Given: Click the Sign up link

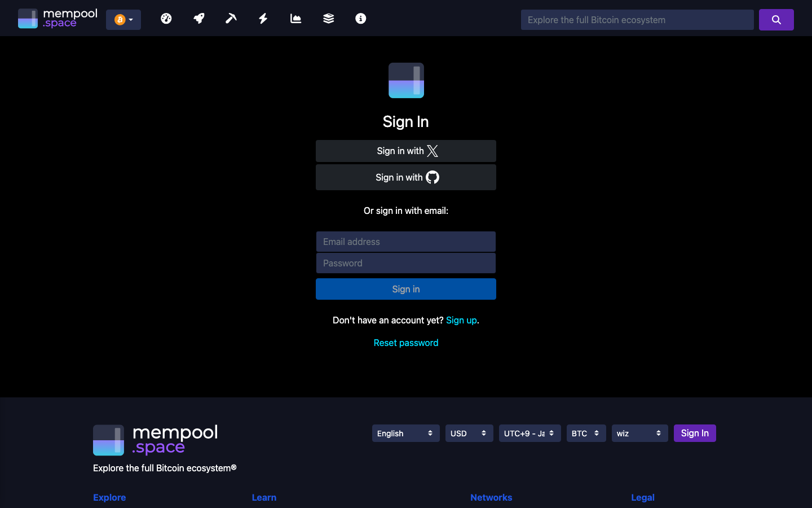Looking at the screenshot, I should click(461, 320).
